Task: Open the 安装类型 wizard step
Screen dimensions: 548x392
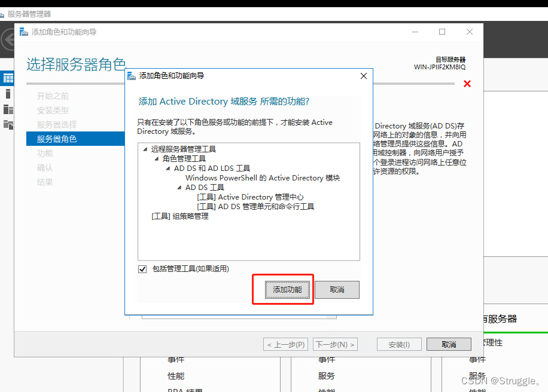Action: point(53,111)
